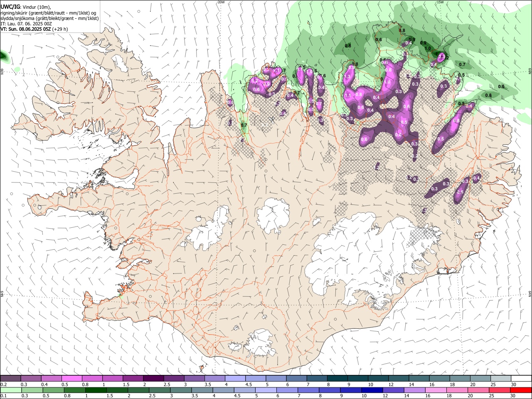
Task: Click the 'slydda/snjókoma' legend description line
Action: point(49,18)
